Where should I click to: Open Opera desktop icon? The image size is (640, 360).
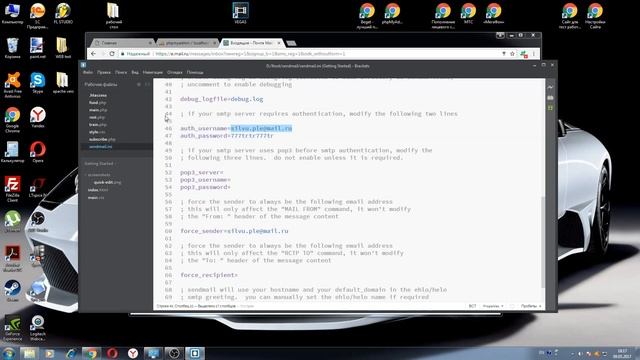click(x=38, y=152)
